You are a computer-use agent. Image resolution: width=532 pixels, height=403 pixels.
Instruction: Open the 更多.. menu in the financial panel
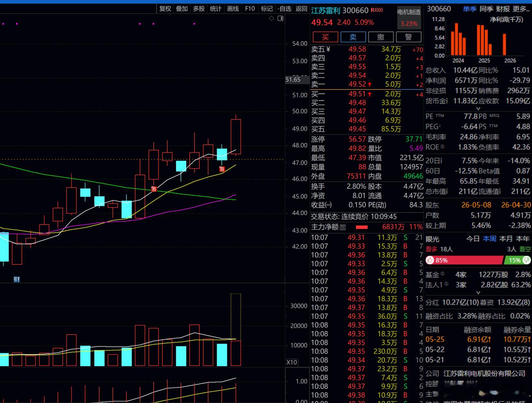click(522, 9)
